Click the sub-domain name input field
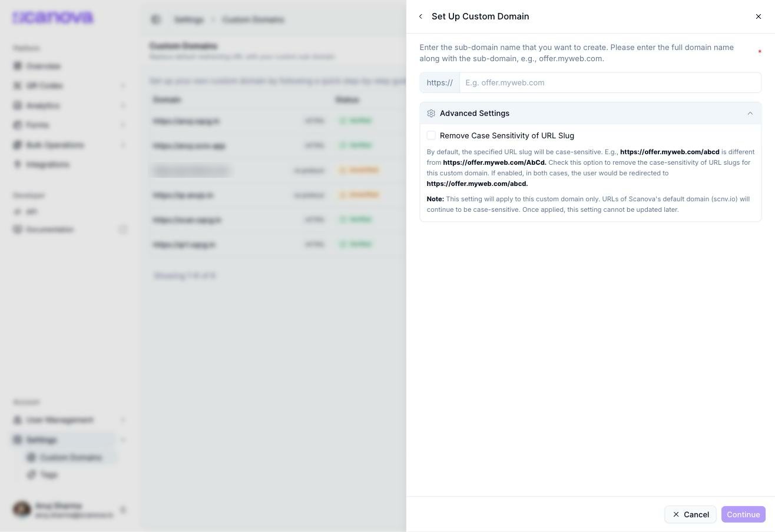775x532 pixels. point(610,82)
